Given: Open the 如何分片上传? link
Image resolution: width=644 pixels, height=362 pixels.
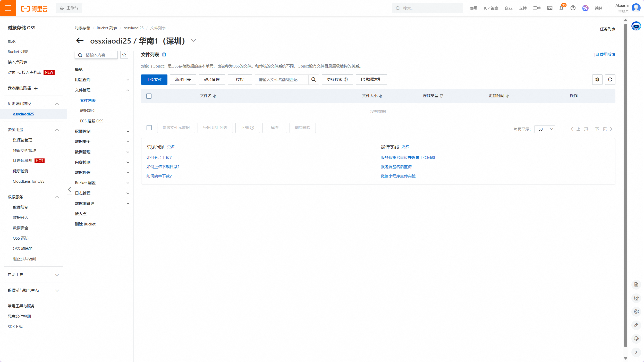Looking at the screenshot, I should click(159, 157).
